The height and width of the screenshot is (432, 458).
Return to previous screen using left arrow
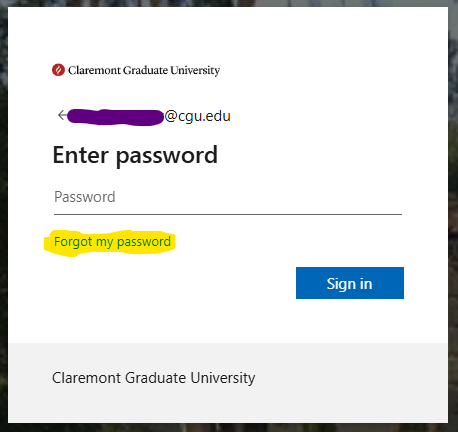[x=62, y=115]
